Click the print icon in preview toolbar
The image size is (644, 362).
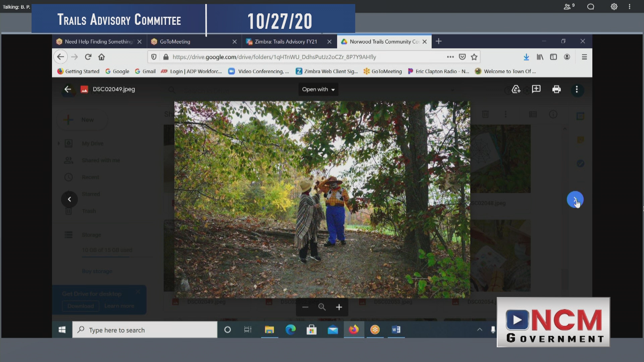point(556,89)
